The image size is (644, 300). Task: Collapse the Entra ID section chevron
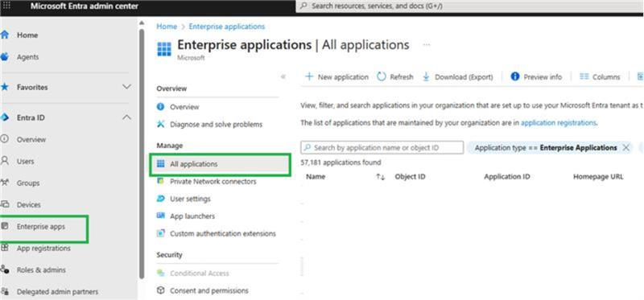click(127, 117)
